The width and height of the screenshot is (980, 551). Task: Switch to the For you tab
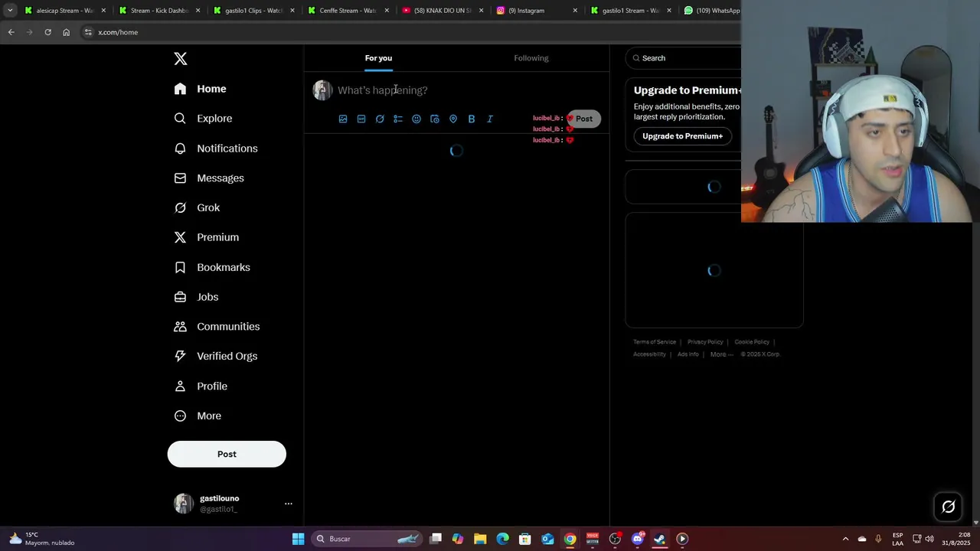pyautogui.click(x=378, y=58)
